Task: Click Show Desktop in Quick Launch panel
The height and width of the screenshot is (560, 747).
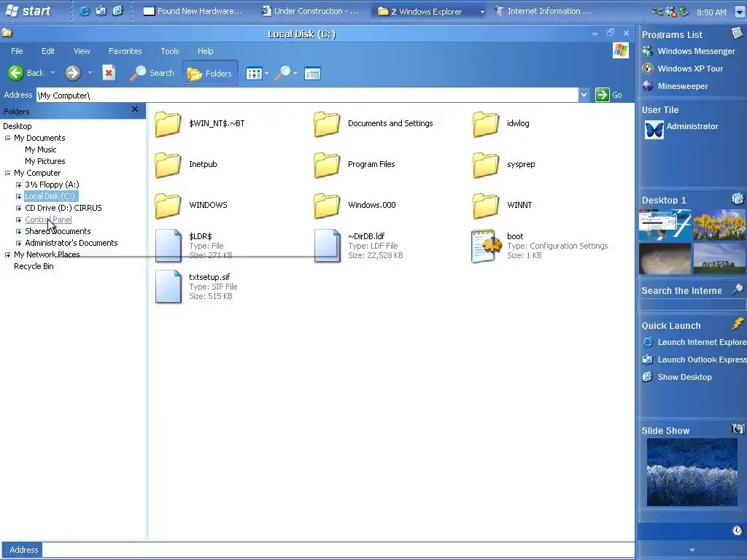Action: 677,377
